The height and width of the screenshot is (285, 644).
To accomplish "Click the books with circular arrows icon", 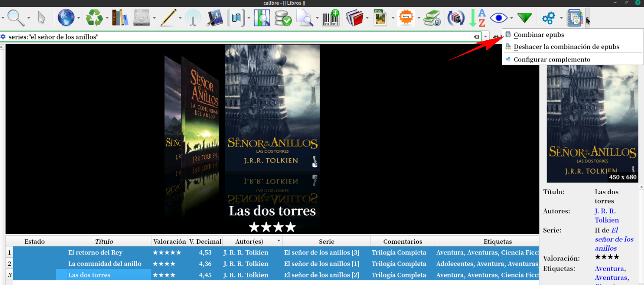I will [456, 18].
